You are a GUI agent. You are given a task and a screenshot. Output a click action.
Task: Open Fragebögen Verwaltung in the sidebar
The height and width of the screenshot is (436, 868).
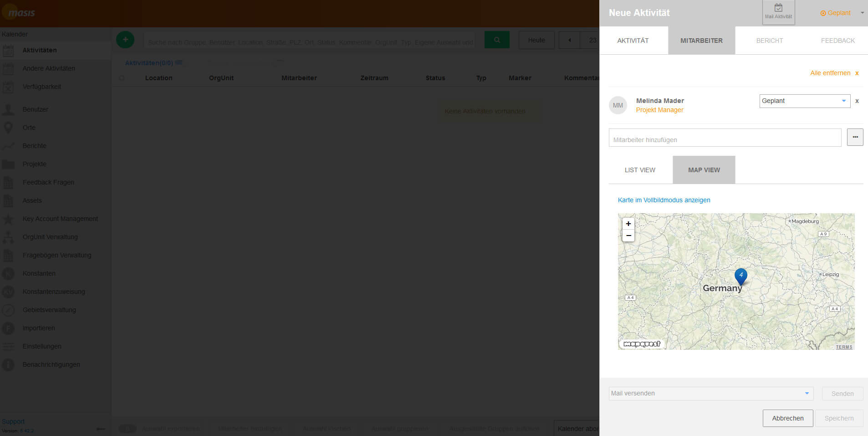click(x=56, y=255)
